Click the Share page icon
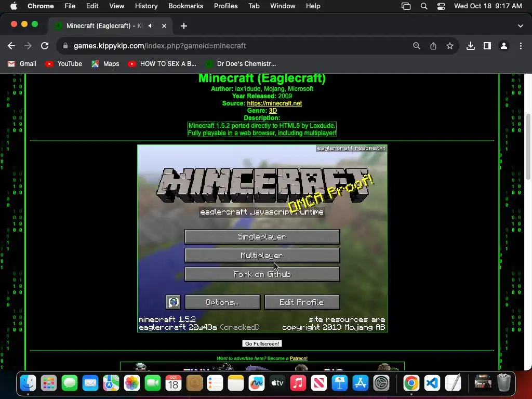Image resolution: width=532 pixels, height=399 pixels. click(x=433, y=46)
